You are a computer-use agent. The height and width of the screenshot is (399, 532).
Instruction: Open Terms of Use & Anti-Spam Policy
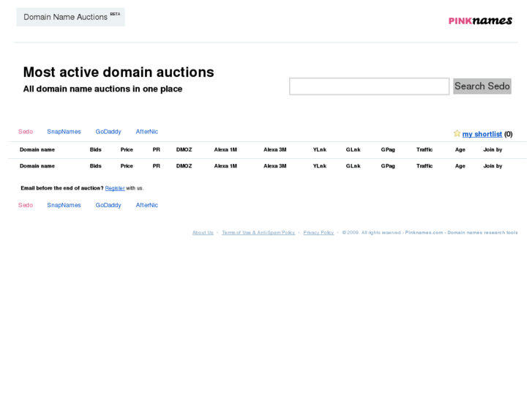coord(258,233)
